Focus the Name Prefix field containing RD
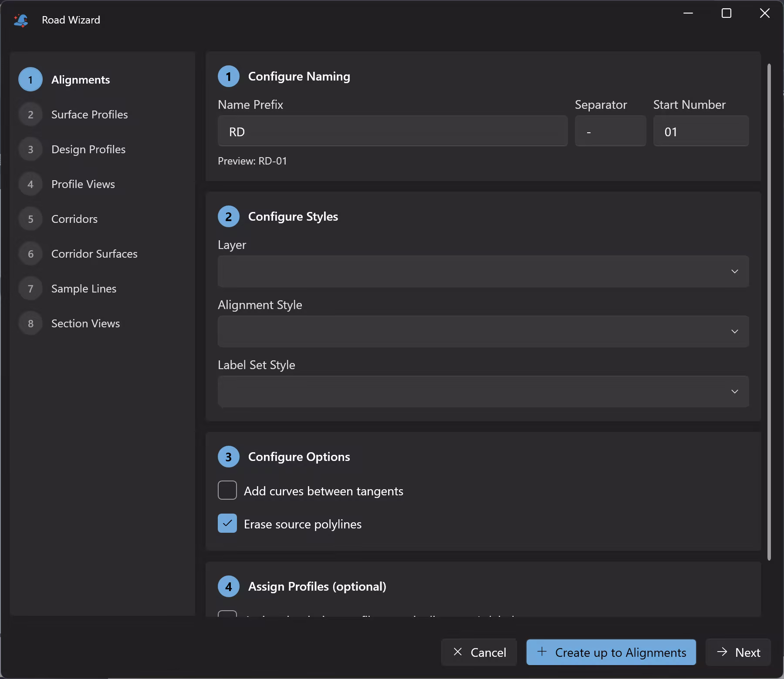This screenshot has width=784, height=679. pyautogui.click(x=392, y=131)
